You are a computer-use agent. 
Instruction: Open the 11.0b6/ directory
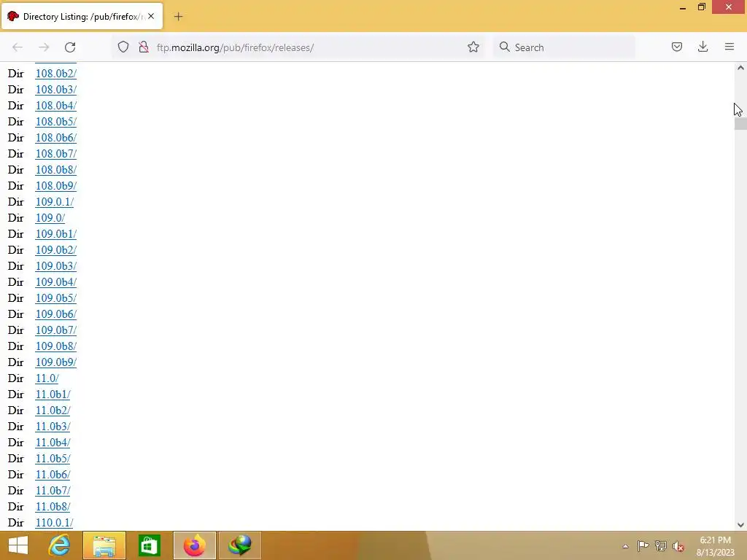[53, 475]
